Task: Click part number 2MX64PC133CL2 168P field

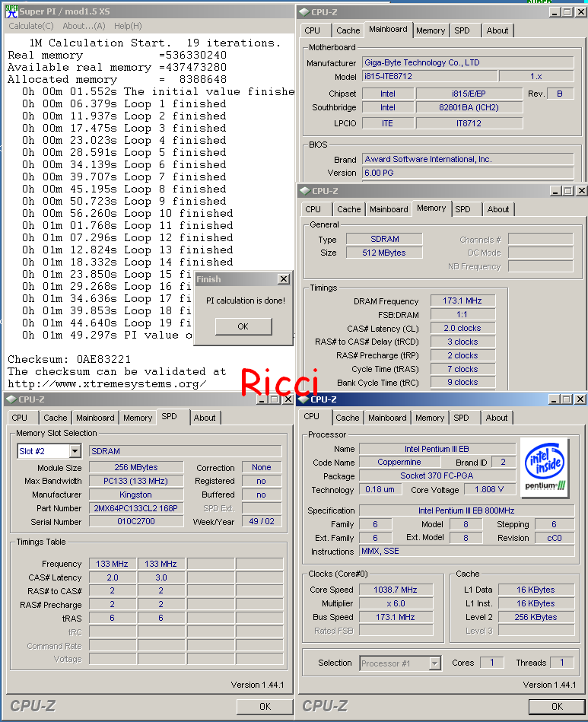Action: pos(136,508)
